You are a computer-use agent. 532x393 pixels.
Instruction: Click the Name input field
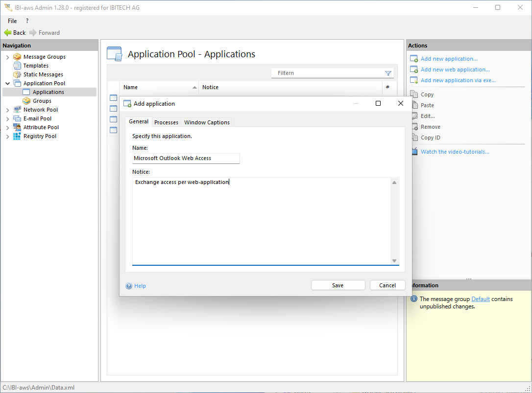186,159
